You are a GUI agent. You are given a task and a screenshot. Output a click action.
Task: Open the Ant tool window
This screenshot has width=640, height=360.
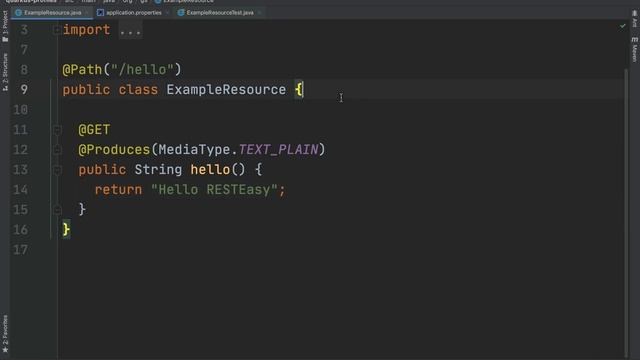[x=635, y=19]
